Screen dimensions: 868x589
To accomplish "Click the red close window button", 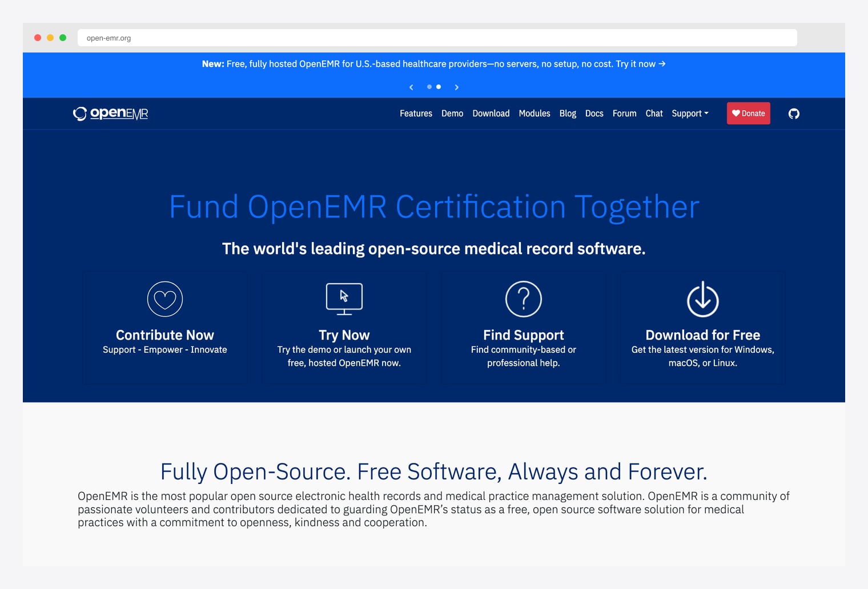I will pos(38,38).
